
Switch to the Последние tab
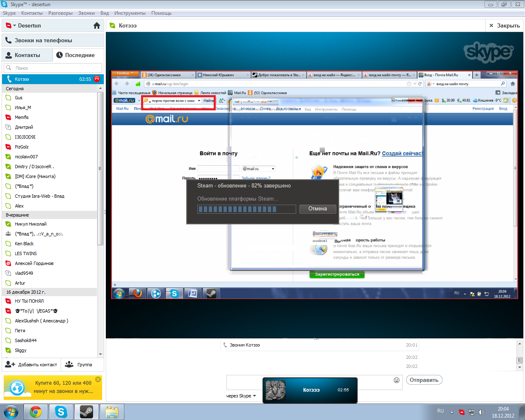click(x=78, y=55)
